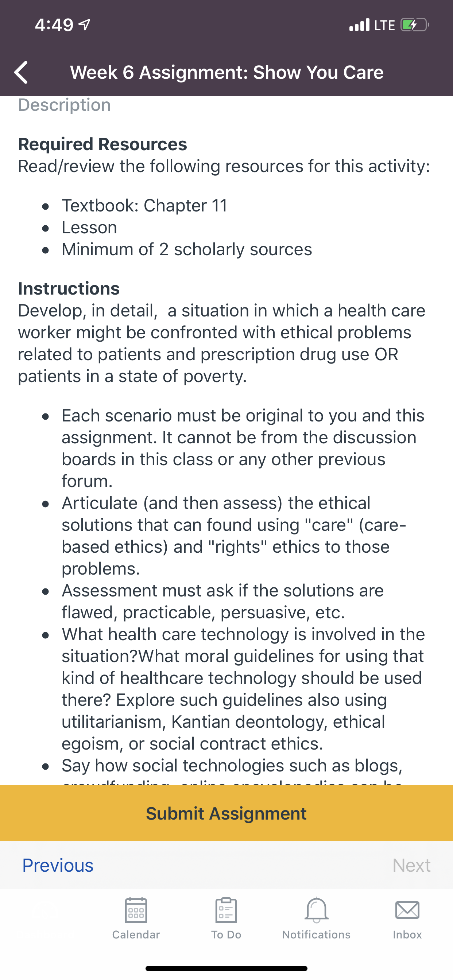Tap the Week 6 Assignment title
The image size is (453, 980).
227,72
